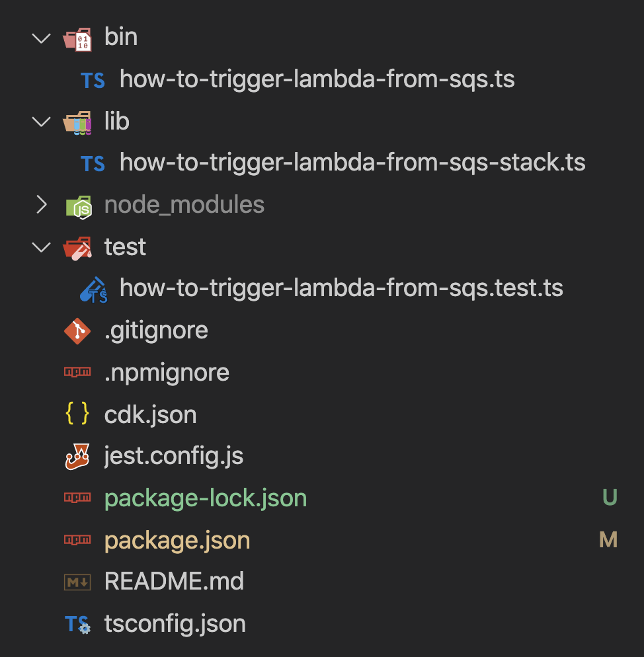Select the test folder icon
The height and width of the screenshot is (657, 644).
click(77, 247)
